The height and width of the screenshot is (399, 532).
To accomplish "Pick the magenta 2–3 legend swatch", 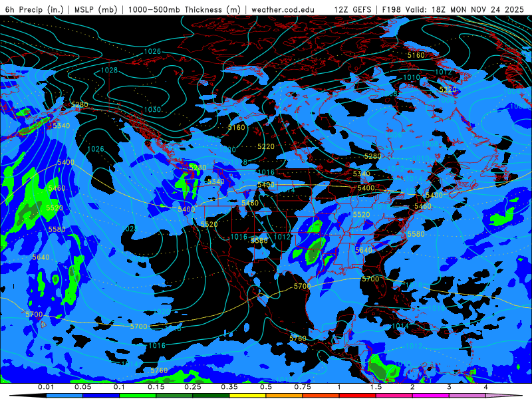I will [431, 396].
